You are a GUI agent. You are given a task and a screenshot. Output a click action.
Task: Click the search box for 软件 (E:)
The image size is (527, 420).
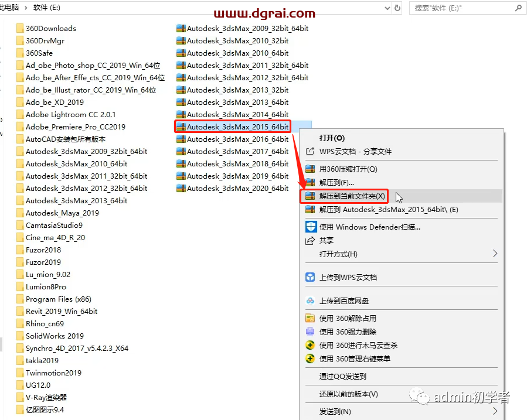460,8
